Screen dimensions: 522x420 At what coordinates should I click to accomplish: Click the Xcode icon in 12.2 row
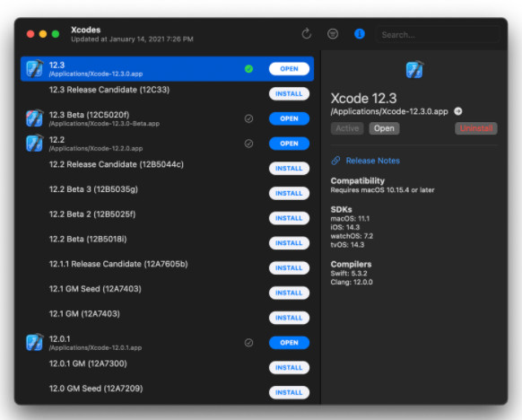[x=35, y=144]
